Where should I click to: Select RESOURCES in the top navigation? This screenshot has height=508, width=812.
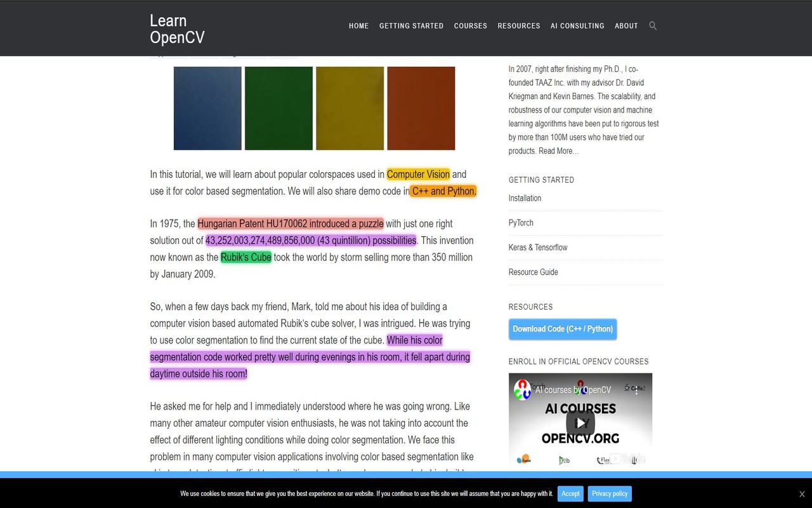[x=519, y=26]
